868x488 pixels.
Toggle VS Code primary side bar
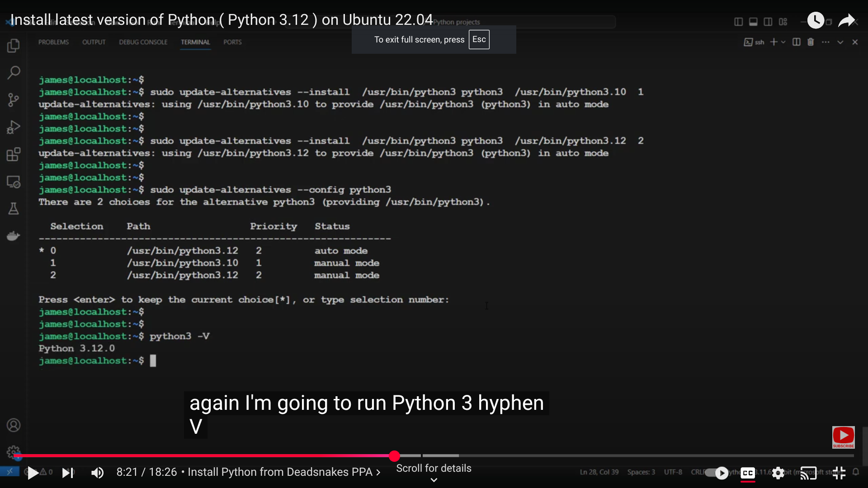(x=739, y=22)
